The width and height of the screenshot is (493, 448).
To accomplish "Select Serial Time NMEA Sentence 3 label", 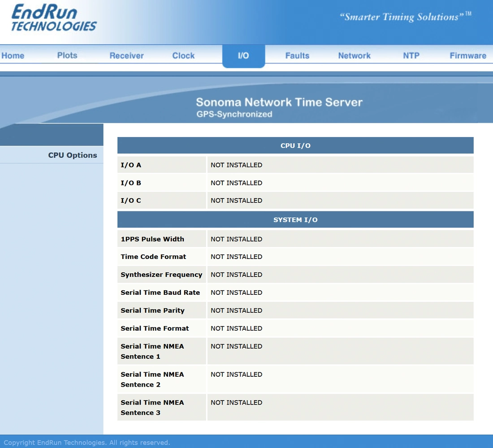I will coord(152,407).
